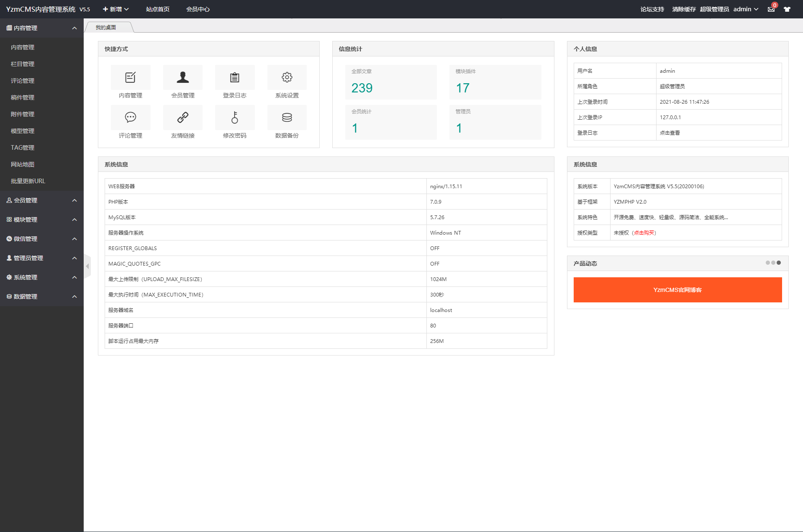Click the 修改密码 key icon
This screenshot has height=532, width=803.
click(x=235, y=118)
